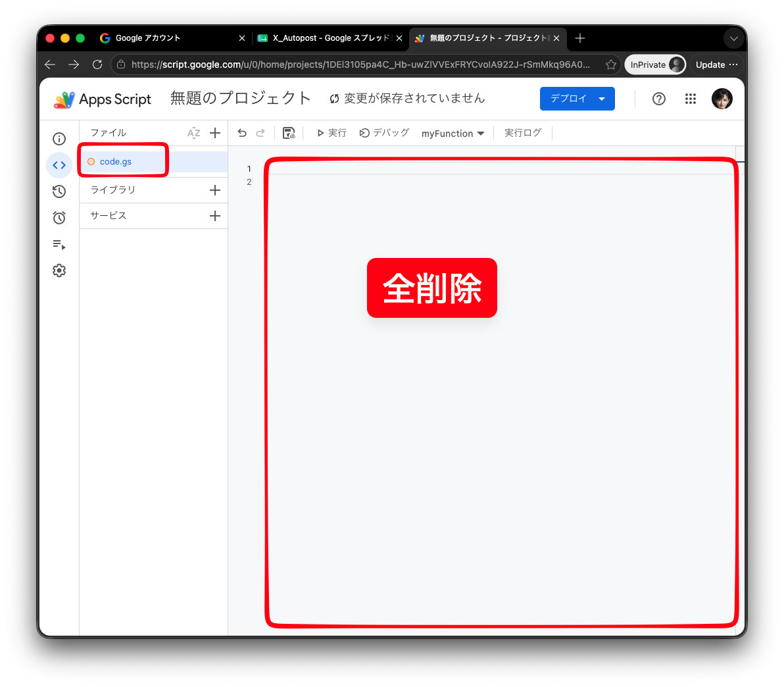Add a service with plus icon
The height and width of the screenshot is (687, 784).
pyautogui.click(x=215, y=216)
